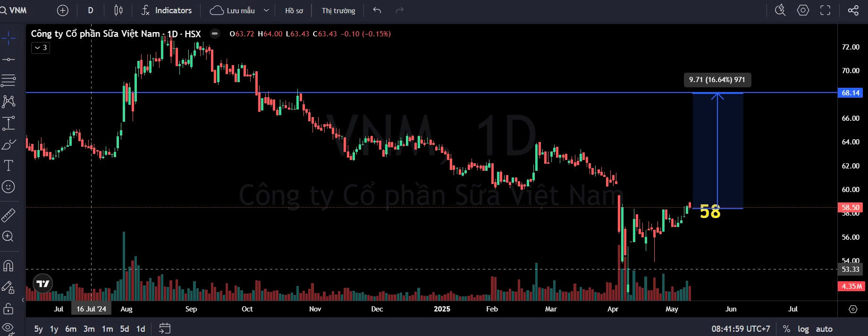The height and width of the screenshot is (336, 868).
Task: Change candlestick chart style
Action: [x=118, y=10]
